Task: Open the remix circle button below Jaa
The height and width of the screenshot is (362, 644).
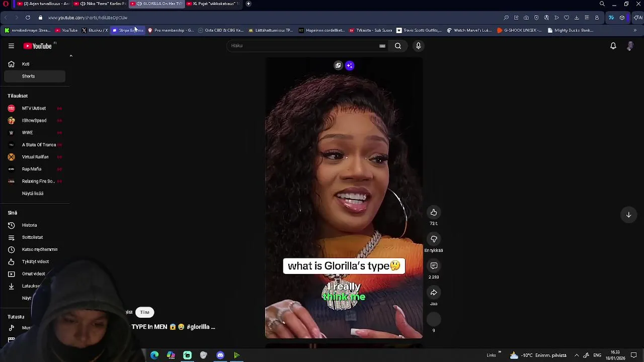Action: pyautogui.click(x=434, y=319)
